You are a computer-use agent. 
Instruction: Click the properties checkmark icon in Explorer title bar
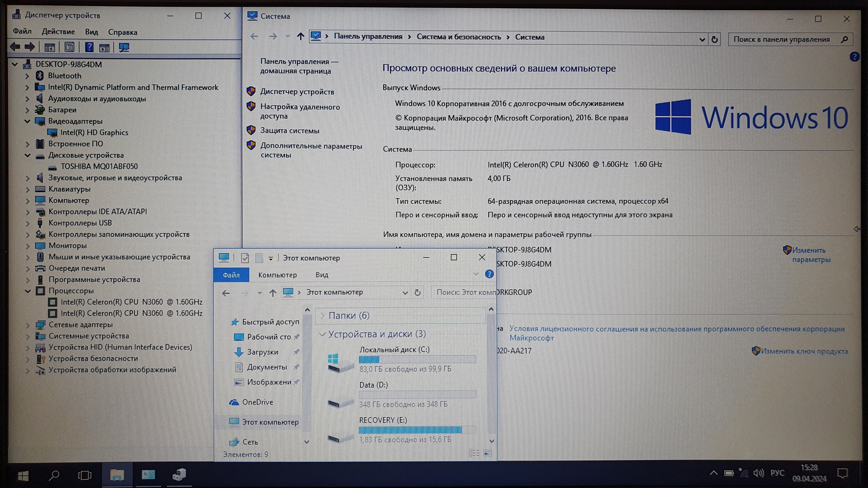coord(245,258)
